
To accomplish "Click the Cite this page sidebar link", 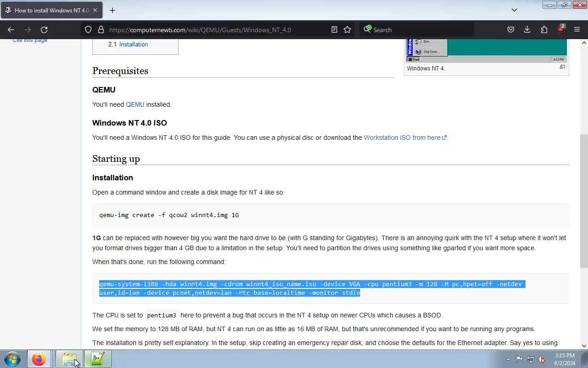I will (x=30, y=40).
